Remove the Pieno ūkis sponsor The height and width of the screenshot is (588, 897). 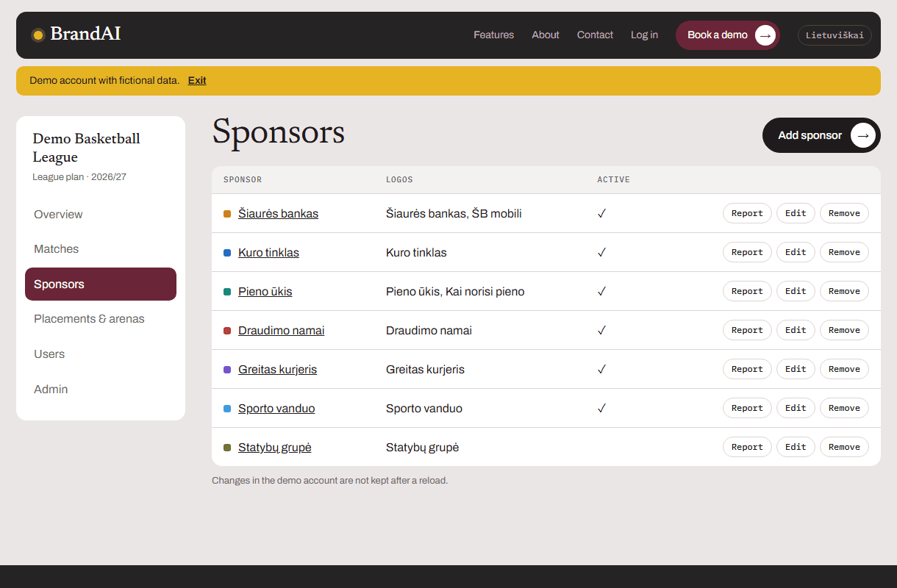point(844,291)
